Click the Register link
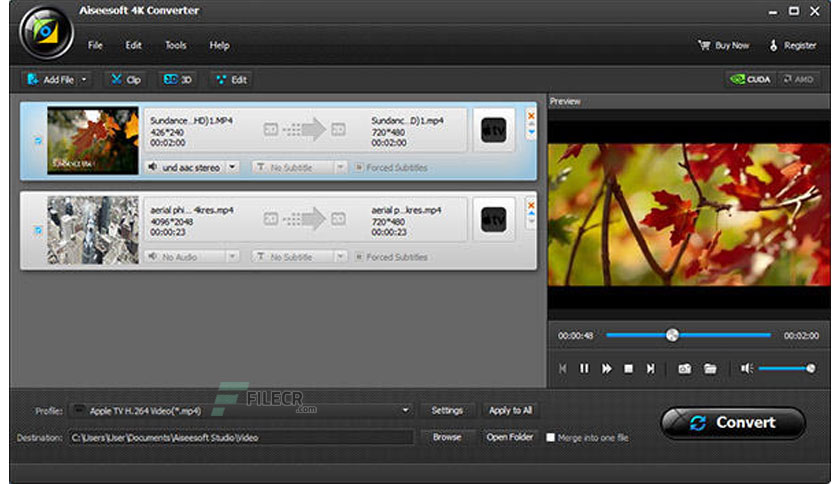The height and width of the screenshot is (484, 836). click(792, 46)
